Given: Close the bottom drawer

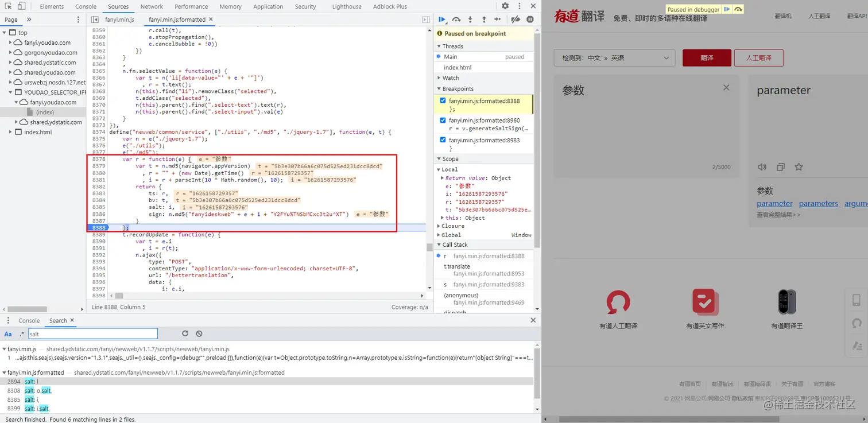Looking at the screenshot, I should pyautogui.click(x=533, y=320).
